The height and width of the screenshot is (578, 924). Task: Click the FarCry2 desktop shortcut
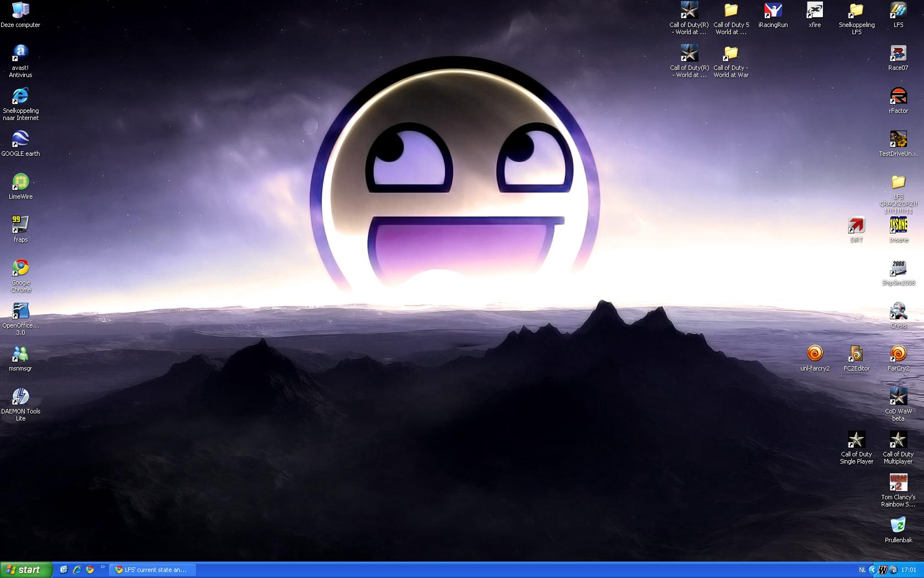click(898, 358)
